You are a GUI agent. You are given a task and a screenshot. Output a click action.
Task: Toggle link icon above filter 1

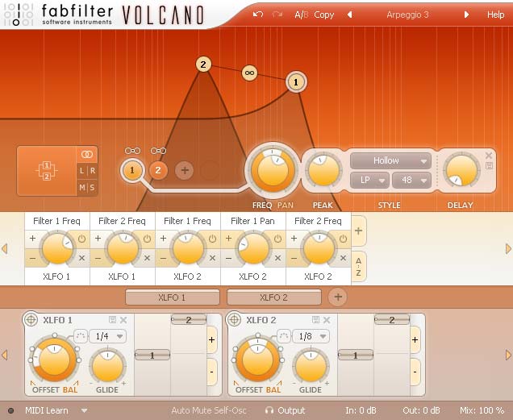click(x=132, y=151)
